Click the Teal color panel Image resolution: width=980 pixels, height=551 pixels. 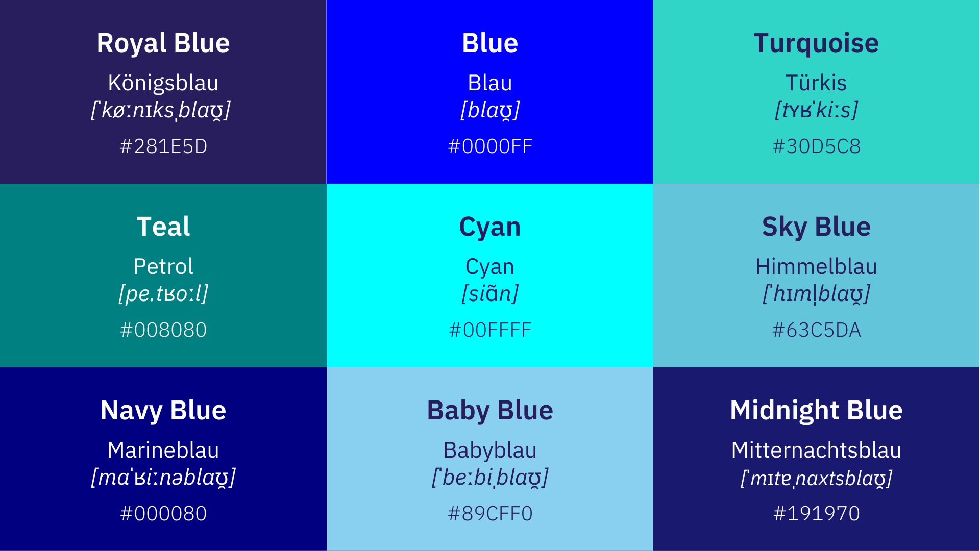point(163,275)
